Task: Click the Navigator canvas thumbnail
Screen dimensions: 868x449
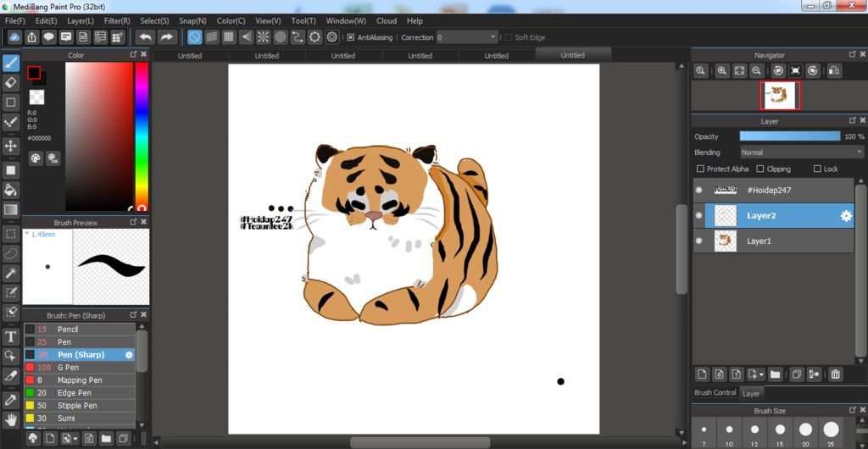Action: click(x=780, y=95)
